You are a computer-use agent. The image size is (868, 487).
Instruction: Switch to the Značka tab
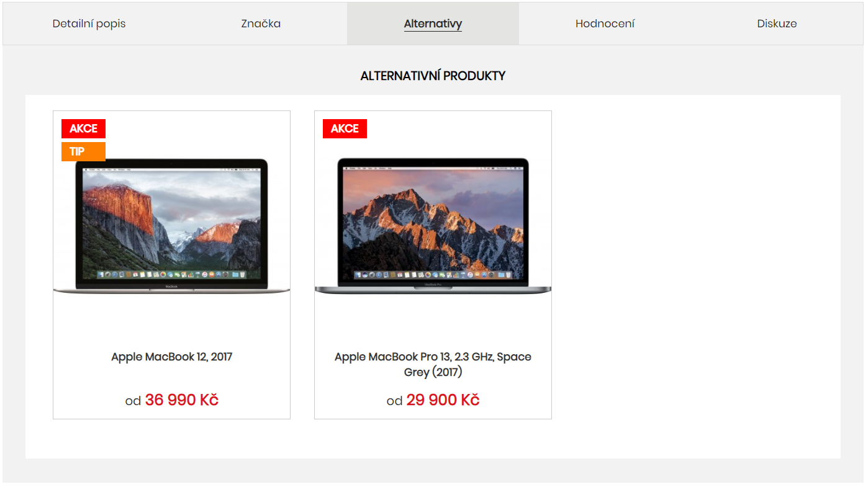tap(261, 24)
